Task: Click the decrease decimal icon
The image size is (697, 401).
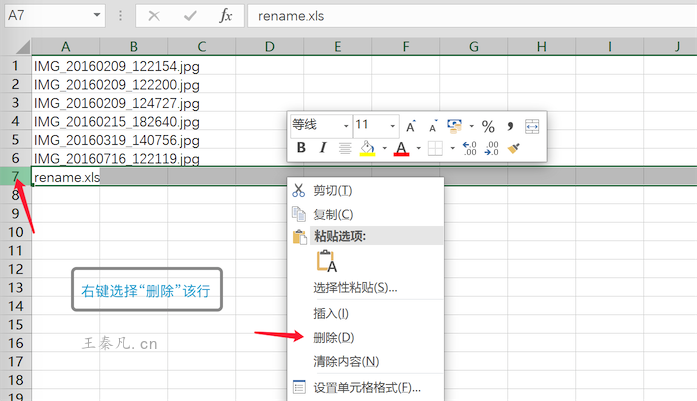Action: click(491, 149)
